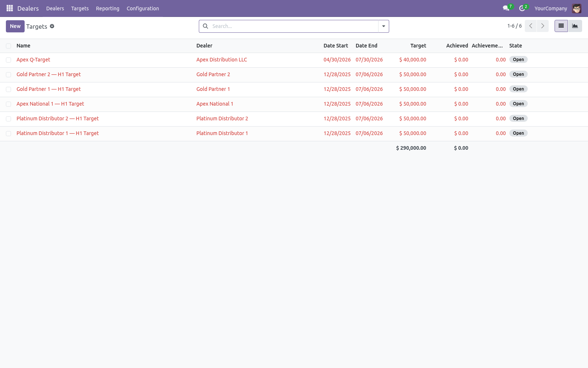The height and width of the screenshot is (368, 588).
Task: Open the activities clock icon
Action: (522, 8)
